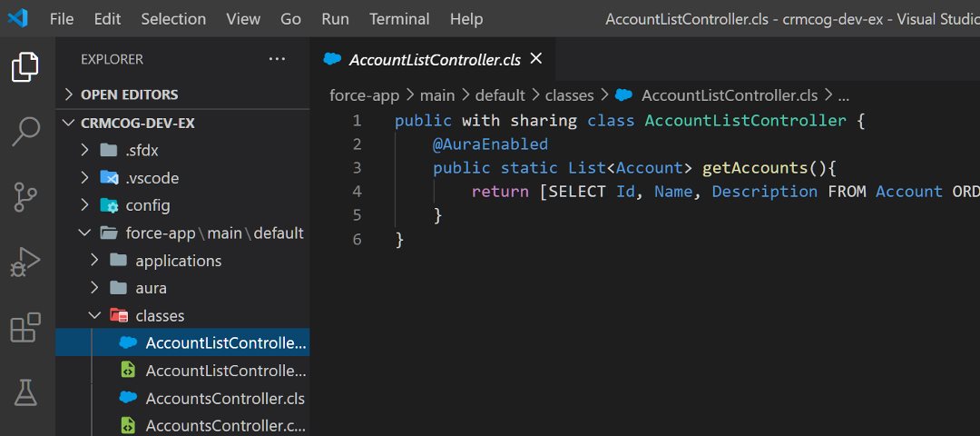
Task: Open the Terminal menu
Action: (399, 19)
